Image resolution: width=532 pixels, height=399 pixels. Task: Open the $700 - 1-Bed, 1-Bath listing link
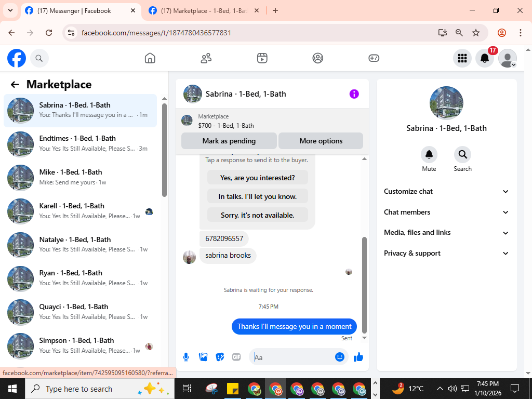226,126
